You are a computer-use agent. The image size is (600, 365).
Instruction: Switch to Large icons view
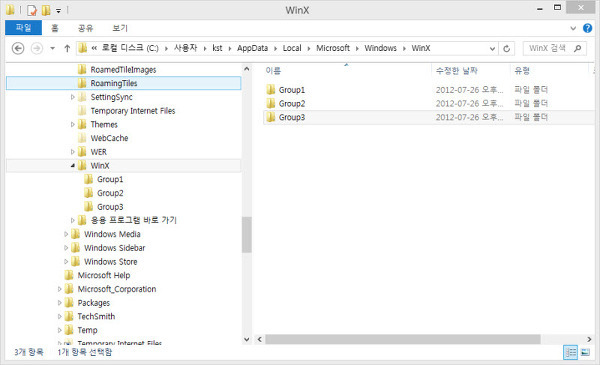(x=585, y=352)
